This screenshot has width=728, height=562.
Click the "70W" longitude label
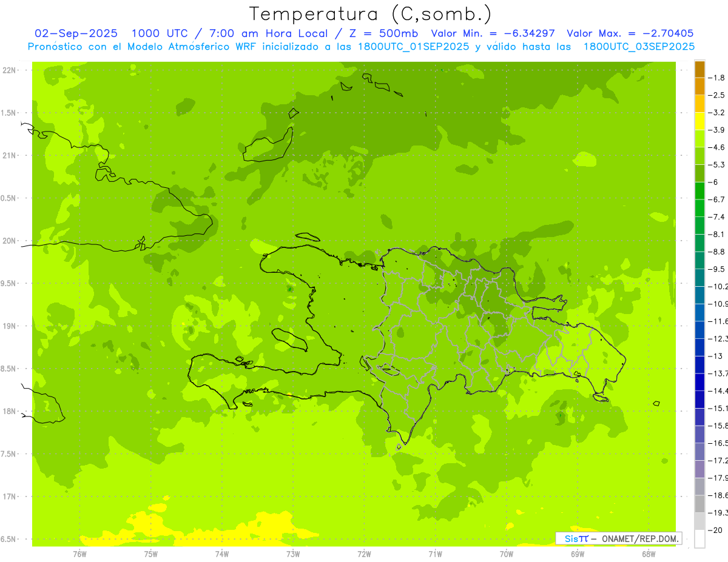507,554
